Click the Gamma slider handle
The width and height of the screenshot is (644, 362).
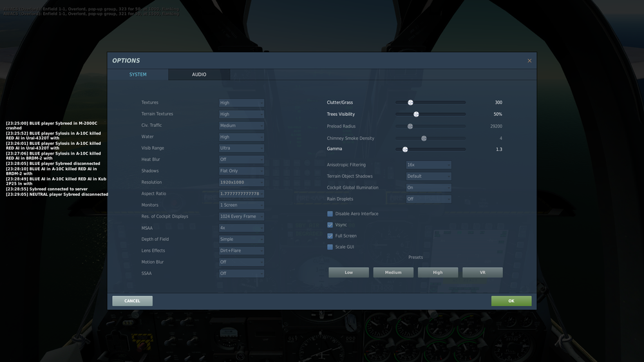[x=405, y=149]
